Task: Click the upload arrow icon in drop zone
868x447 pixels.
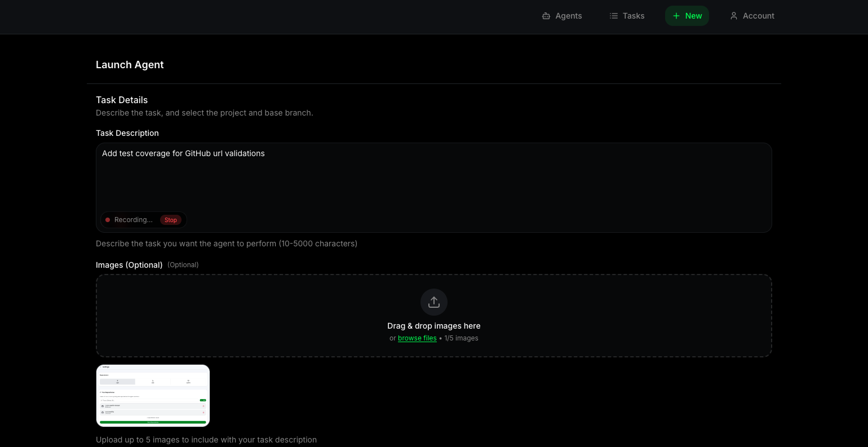Action: pyautogui.click(x=433, y=302)
